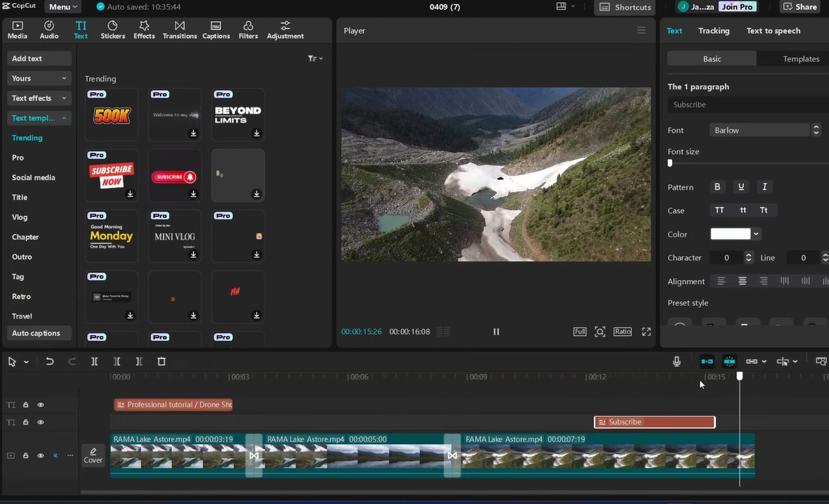Click the microphone record voiceover icon

tap(677, 362)
